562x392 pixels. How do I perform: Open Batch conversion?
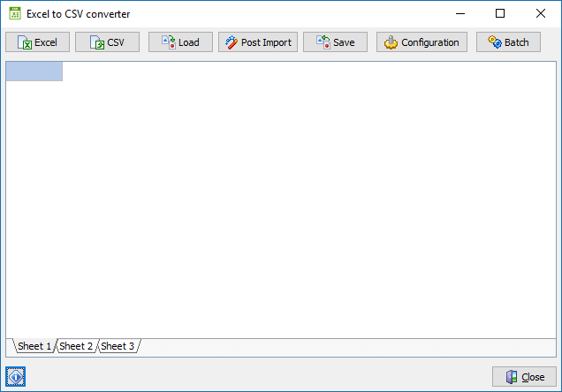[x=508, y=42]
